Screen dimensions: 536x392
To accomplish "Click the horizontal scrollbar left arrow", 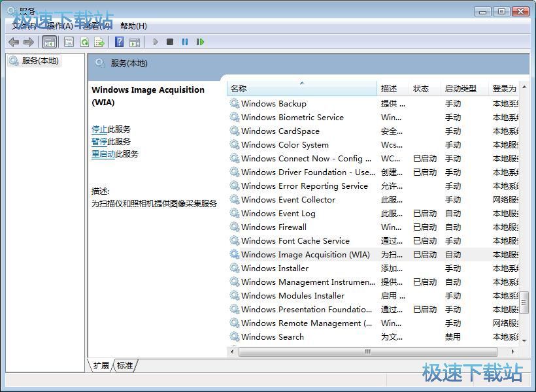I will (233, 351).
